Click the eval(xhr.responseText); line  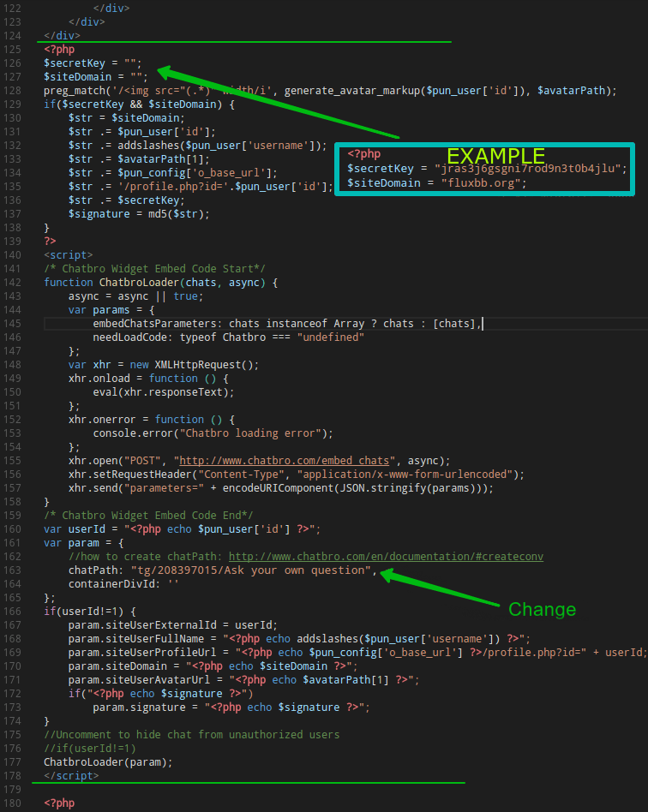(x=164, y=392)
